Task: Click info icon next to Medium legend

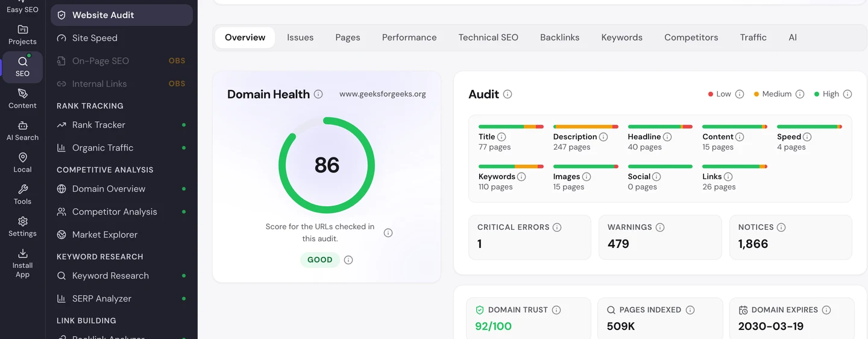Action: [800, 94]
